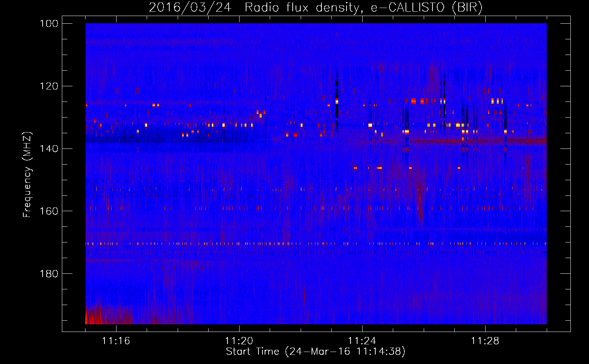Image resolution: width=589 pixels, height=364 pixels.
Task: Click the "Start Time (24-Mar-16 11:14:38)" x-axis label
Action: tap(316, 352)
